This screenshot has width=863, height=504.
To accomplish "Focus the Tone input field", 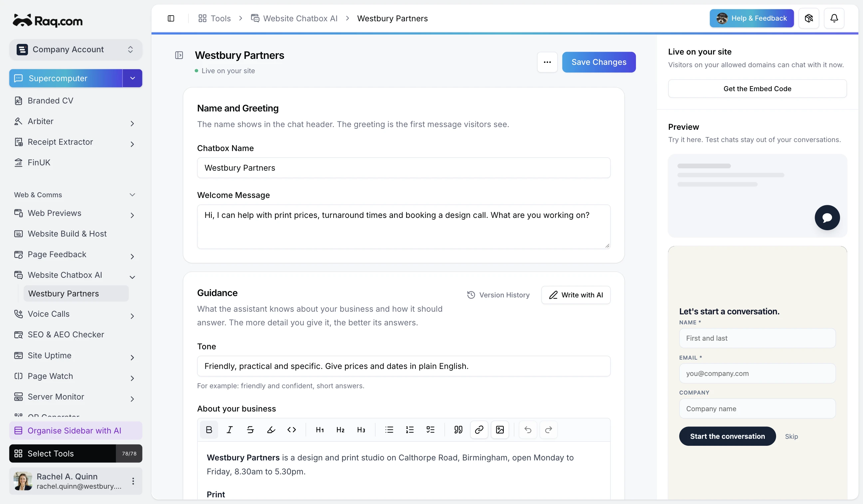I will coord(404,366).
